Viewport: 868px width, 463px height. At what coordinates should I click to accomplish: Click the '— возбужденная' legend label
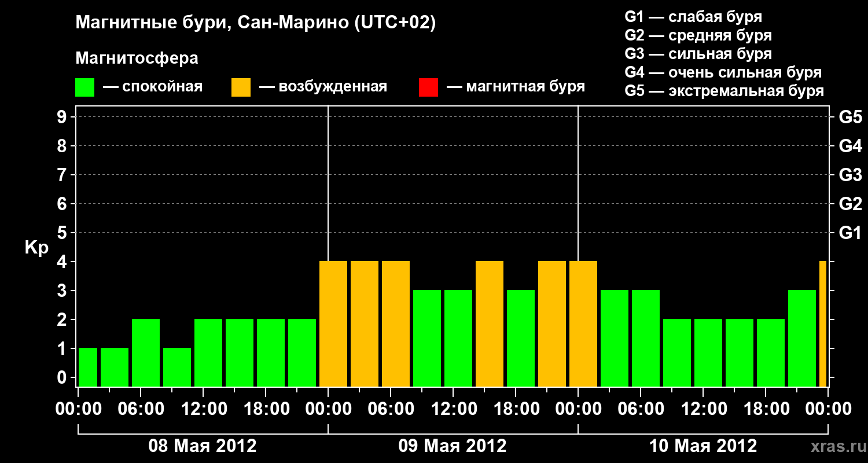click(x=323, y=87)
